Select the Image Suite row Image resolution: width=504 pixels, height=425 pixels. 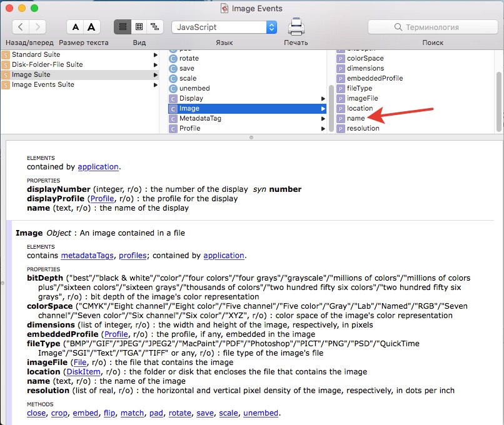[x=79, y=74]
